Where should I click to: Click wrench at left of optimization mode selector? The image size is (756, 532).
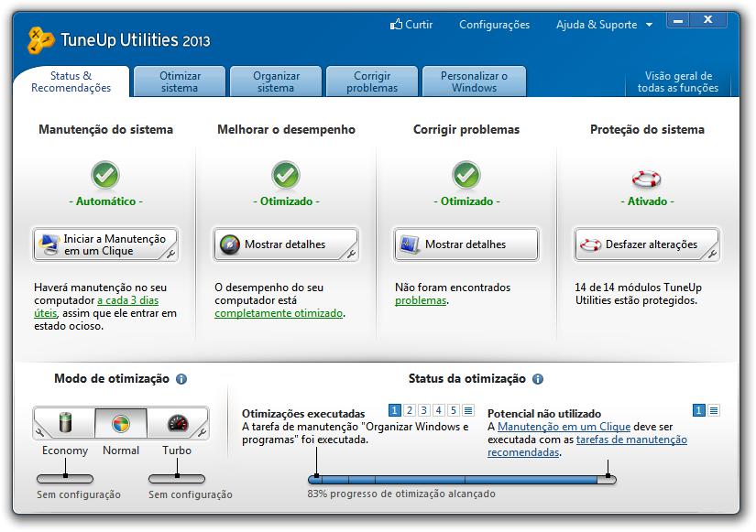[39, 432]
